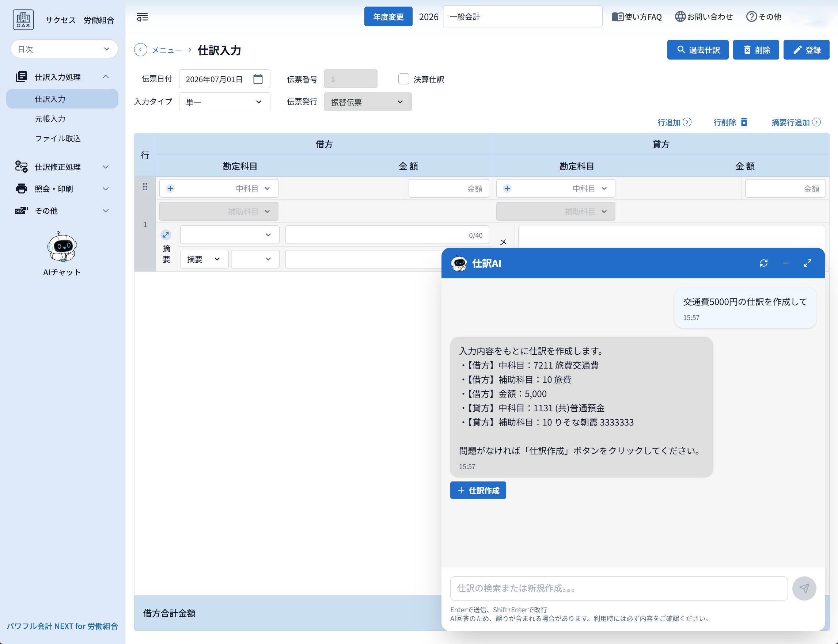Open the 日次 period dropdown
Viewport: 838px width, 644px height.
click(x=64, y=49)
